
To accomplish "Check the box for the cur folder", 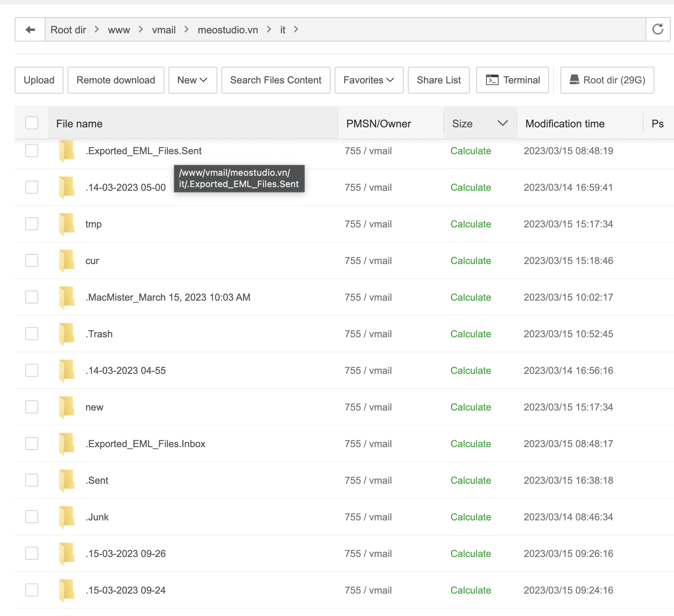I will point(32,260).
